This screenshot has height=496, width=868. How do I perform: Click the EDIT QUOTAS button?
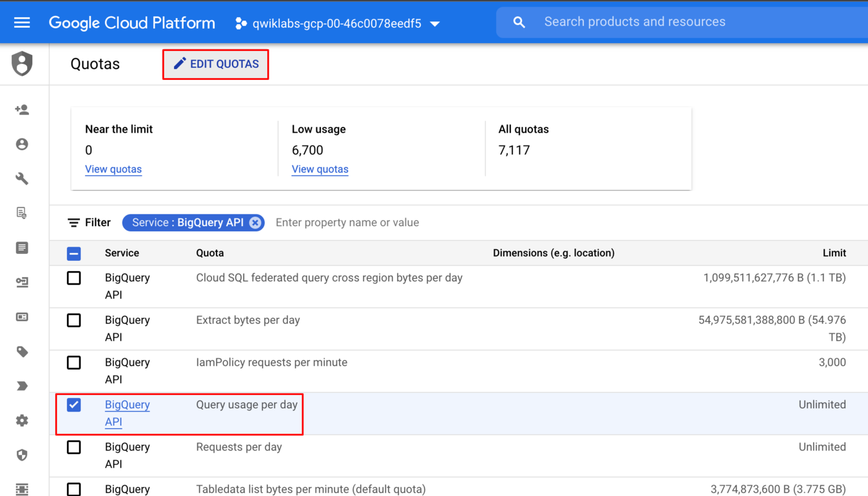216,64
